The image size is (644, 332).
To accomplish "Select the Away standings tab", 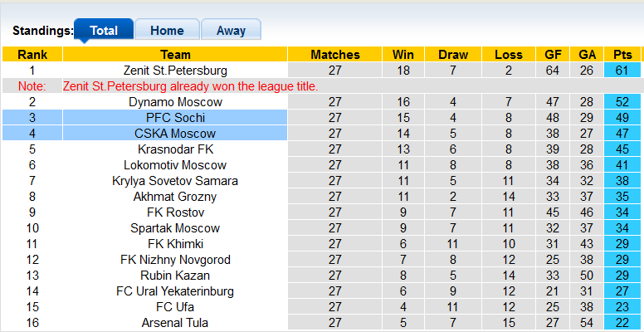I will 231,31.
